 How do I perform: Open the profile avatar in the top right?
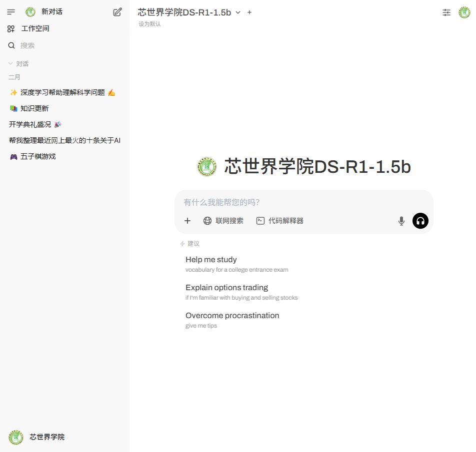click(x=464, y=12)
